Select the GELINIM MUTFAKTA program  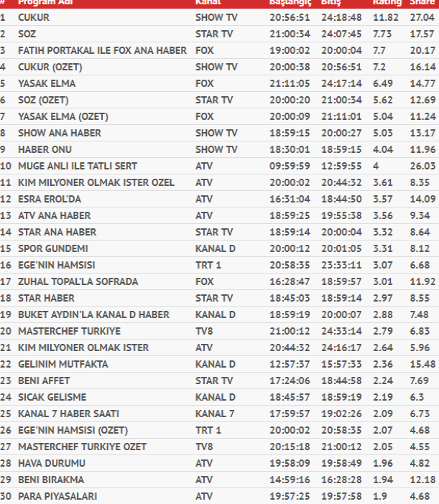[x=63, y=364]
